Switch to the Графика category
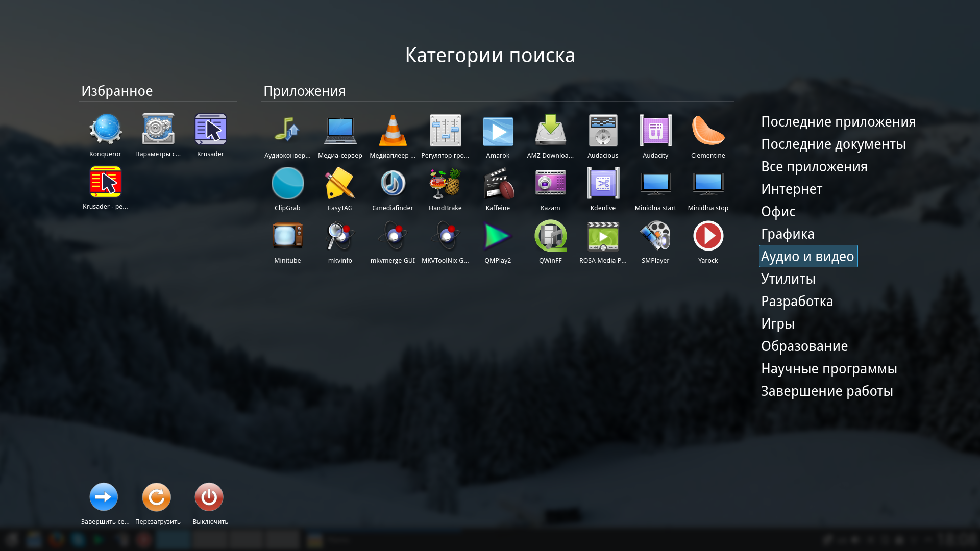Viewport: 980px width, 551px height. pyautogui.click(x=787, y=234)
